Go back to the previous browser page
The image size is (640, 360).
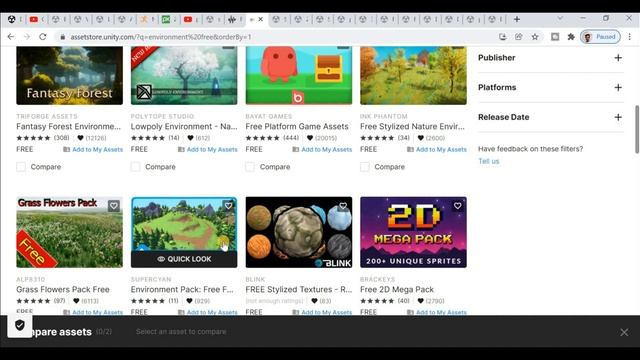point(11,37)
